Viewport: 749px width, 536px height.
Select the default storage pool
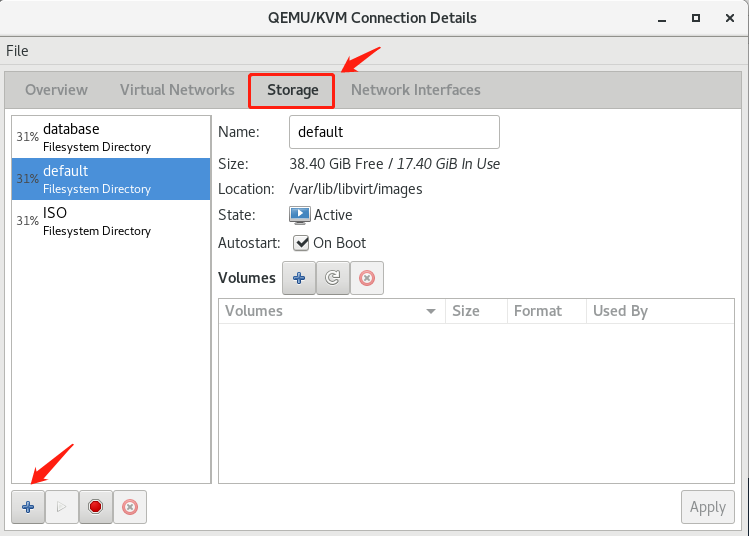[x=111, y=179]
